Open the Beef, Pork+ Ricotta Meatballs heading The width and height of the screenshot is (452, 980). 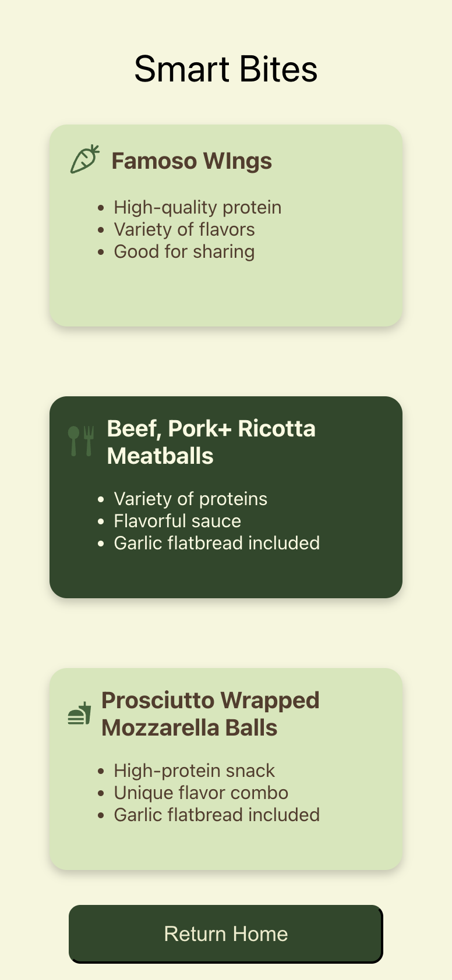pyautogui.click(x=211, y=442)
